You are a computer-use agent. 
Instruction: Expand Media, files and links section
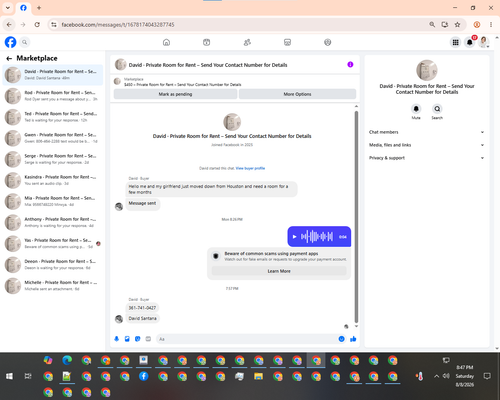(427, 145)
